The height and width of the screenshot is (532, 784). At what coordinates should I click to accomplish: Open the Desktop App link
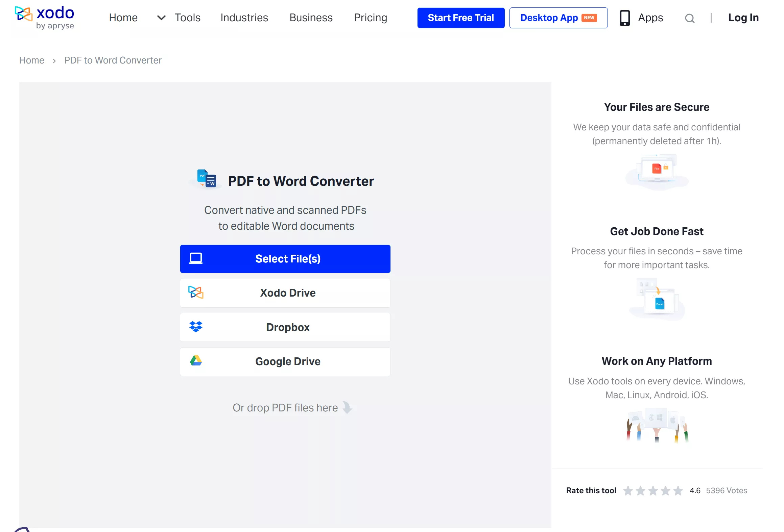(x=559, y=18)
